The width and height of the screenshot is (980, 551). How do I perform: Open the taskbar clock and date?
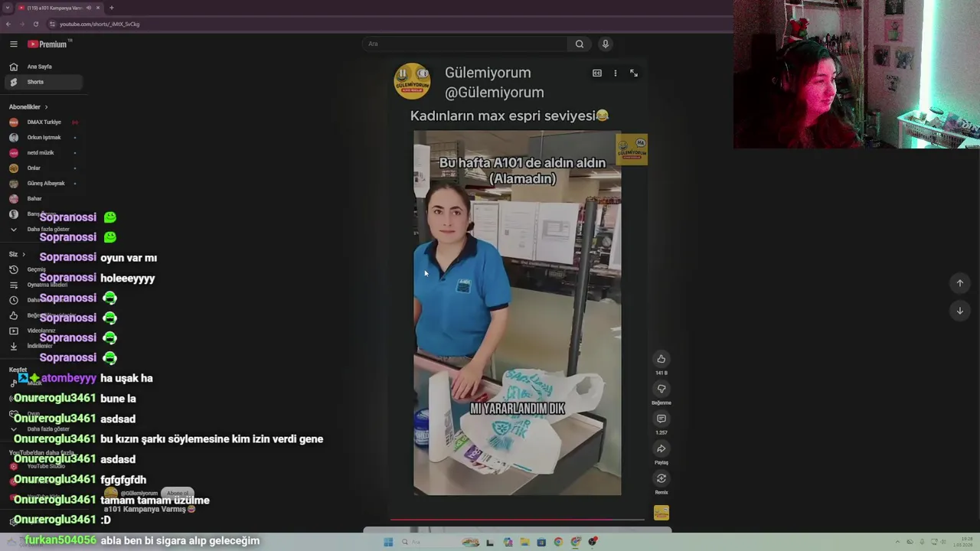(x=962, y=543)
